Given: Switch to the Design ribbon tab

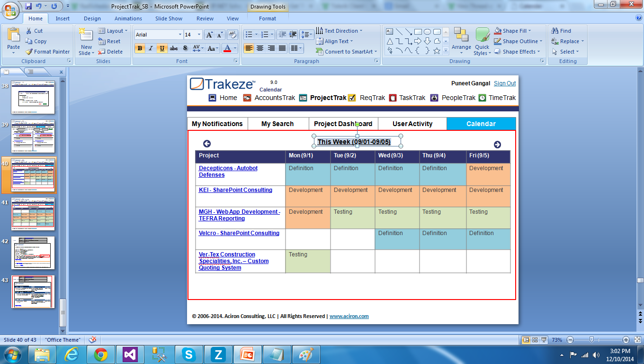Looking at the screenshot, I should coord(92,18).
